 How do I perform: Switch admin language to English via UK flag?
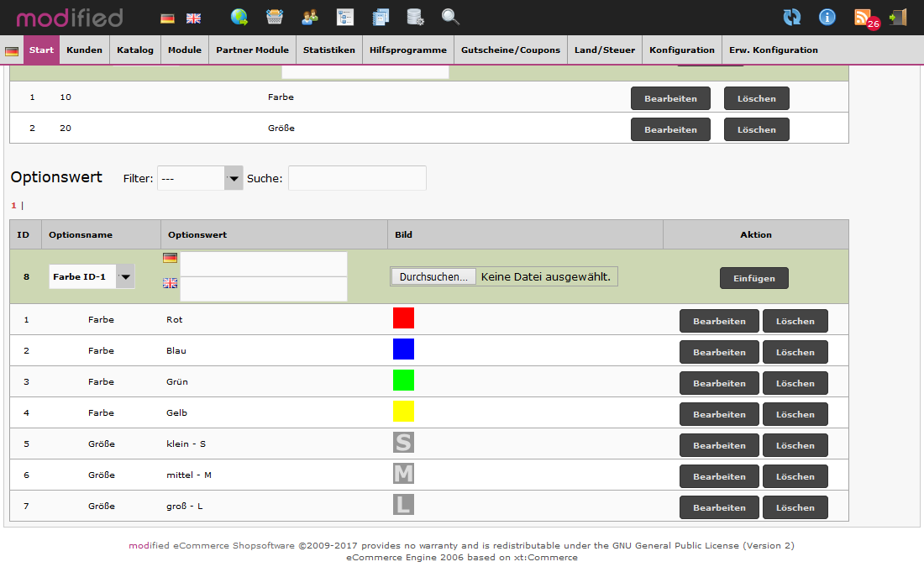click(x=193, y=17)
